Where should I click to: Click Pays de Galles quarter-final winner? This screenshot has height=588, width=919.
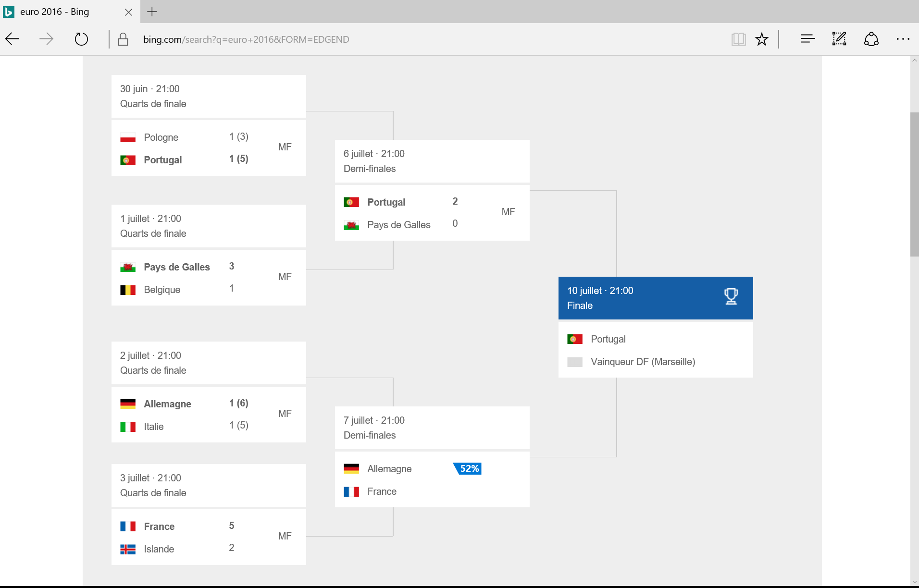176,267
